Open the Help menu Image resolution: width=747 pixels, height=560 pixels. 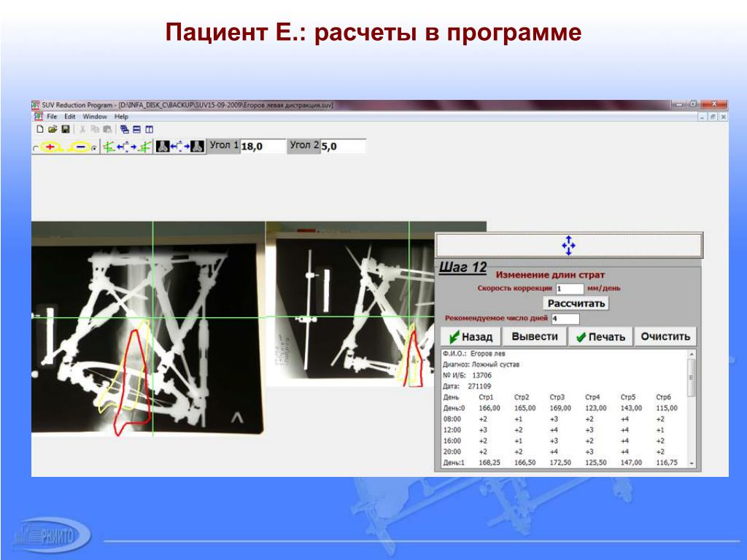coord(122,117)
